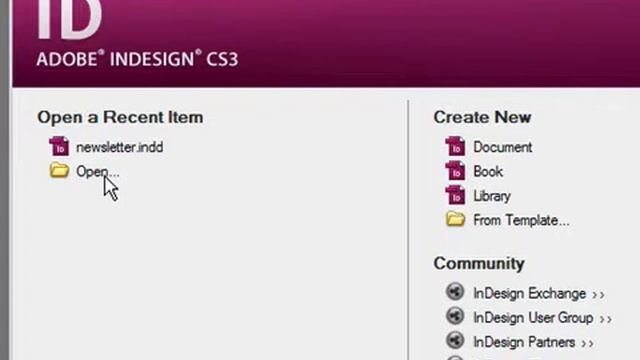Create a new Document via its text label
Screen dimensions: 640x360
pyautogui.click(x=502, y=147)
